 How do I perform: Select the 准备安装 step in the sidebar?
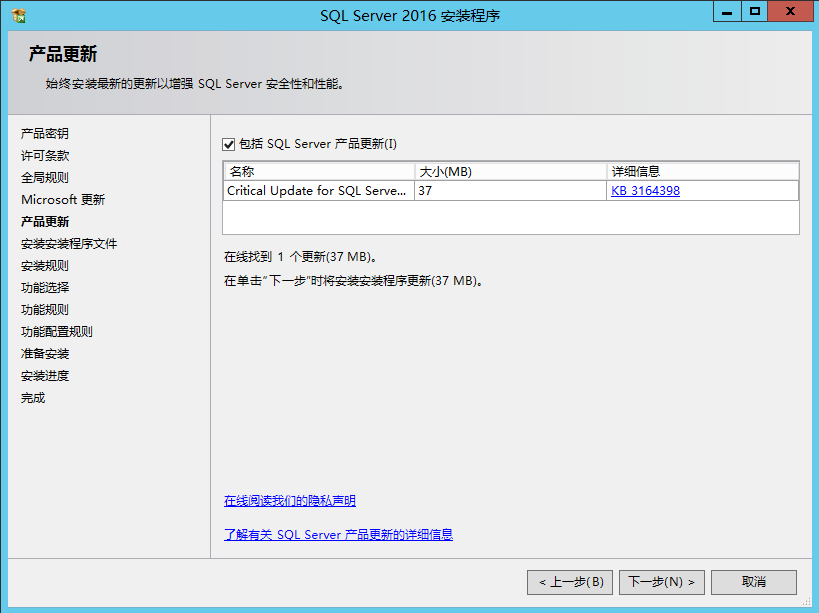point(45,353)
